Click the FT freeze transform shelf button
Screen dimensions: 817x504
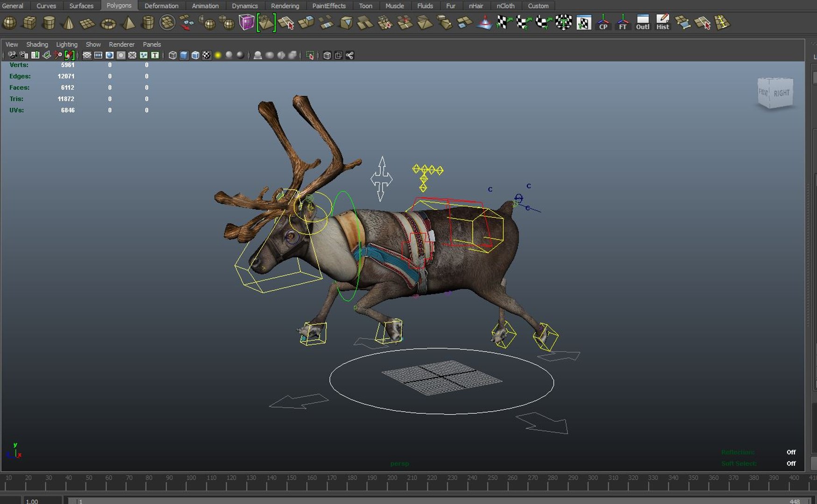tap(623, 22)
